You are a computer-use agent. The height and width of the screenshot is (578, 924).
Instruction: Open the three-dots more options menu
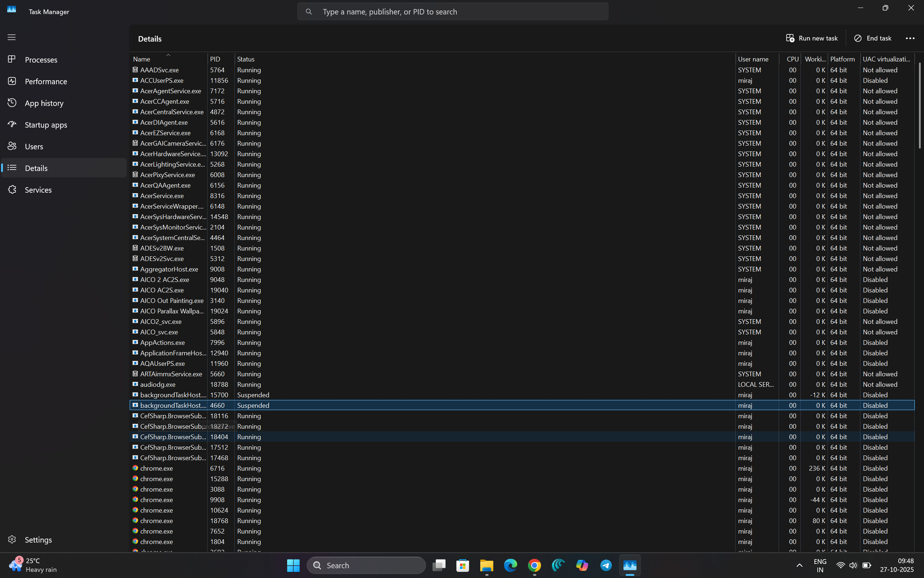click(910, 38)
